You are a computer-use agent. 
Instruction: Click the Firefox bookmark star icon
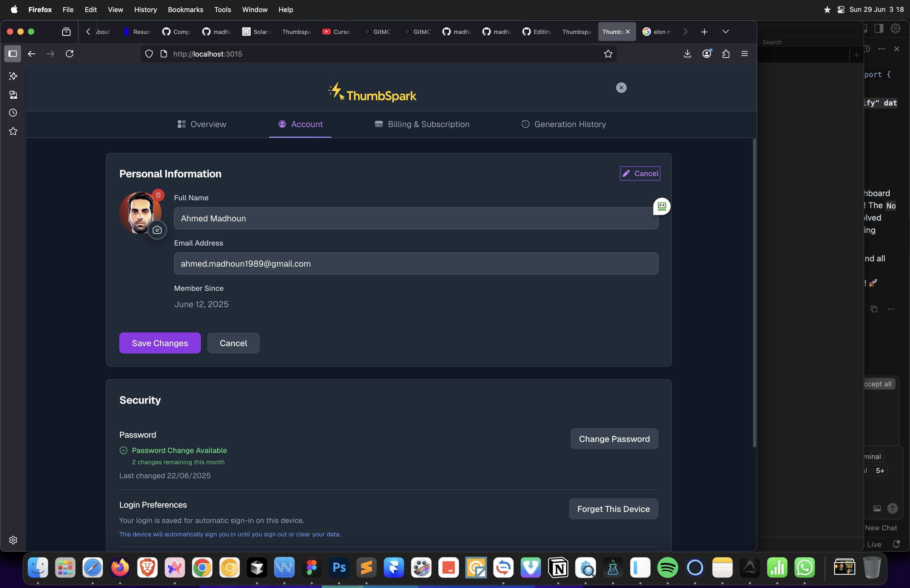[608, 54]
